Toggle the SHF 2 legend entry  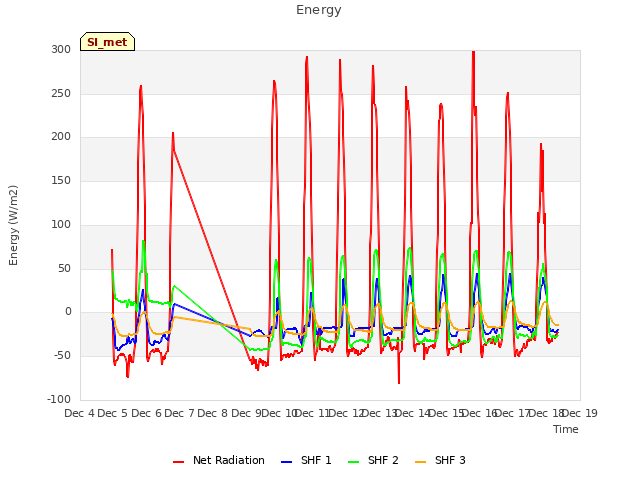tap(373, 460)
